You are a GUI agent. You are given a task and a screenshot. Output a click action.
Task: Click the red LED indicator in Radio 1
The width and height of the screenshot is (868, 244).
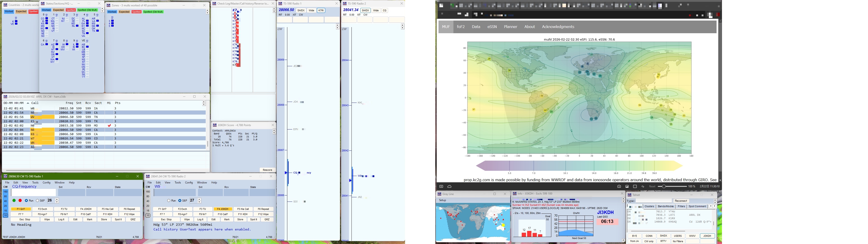[20, 201]
